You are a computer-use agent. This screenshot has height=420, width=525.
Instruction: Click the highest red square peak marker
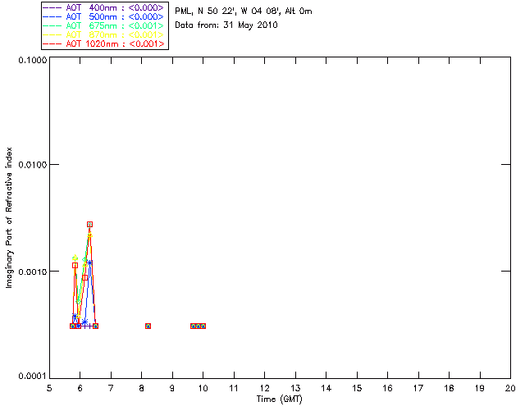[89, 225]
